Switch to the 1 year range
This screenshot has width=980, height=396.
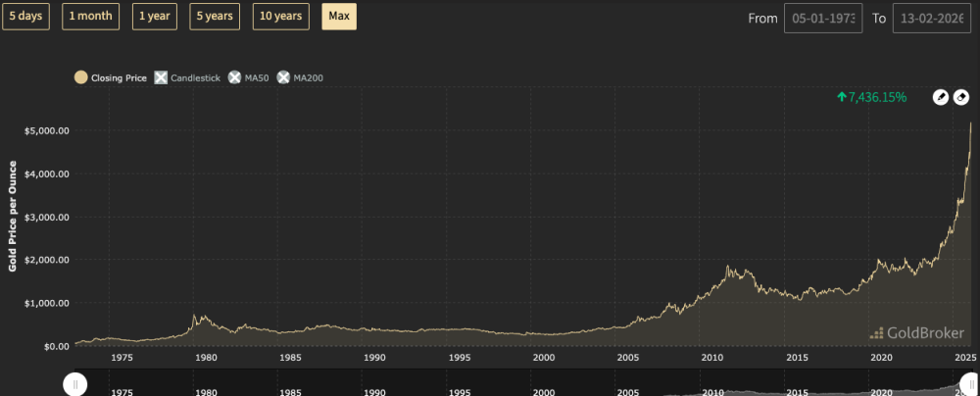(154, 16)
